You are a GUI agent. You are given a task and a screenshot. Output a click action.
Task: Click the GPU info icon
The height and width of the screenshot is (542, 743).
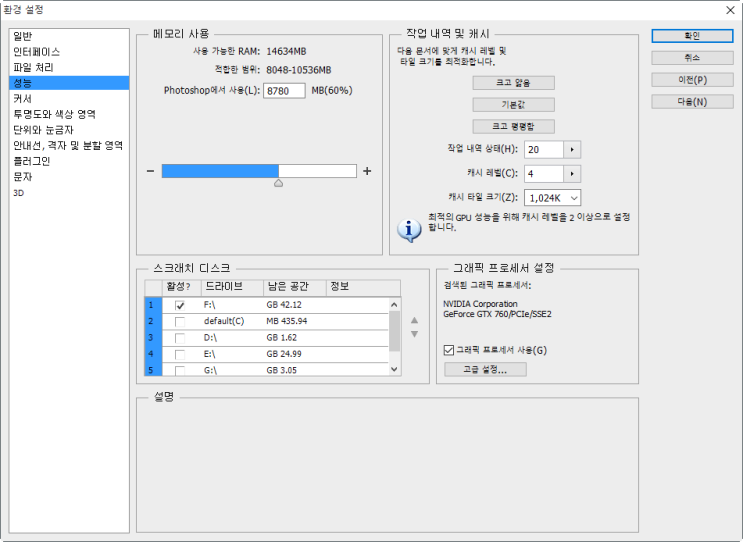409,230
